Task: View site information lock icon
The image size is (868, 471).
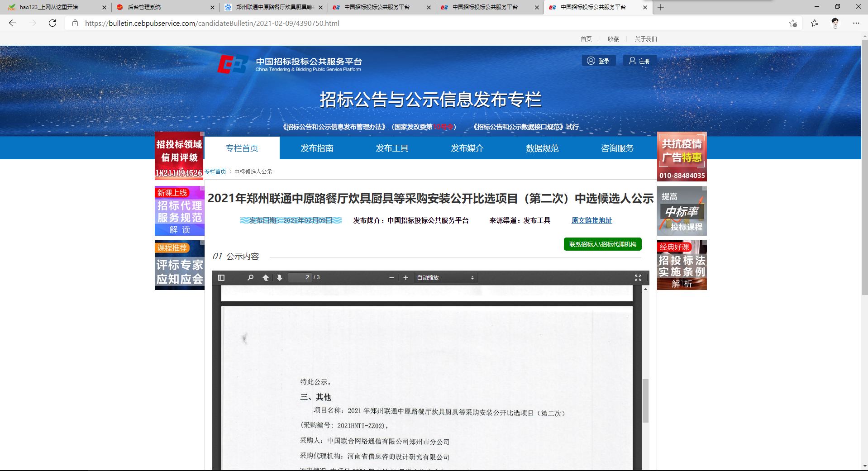Action: pos(75,23)
